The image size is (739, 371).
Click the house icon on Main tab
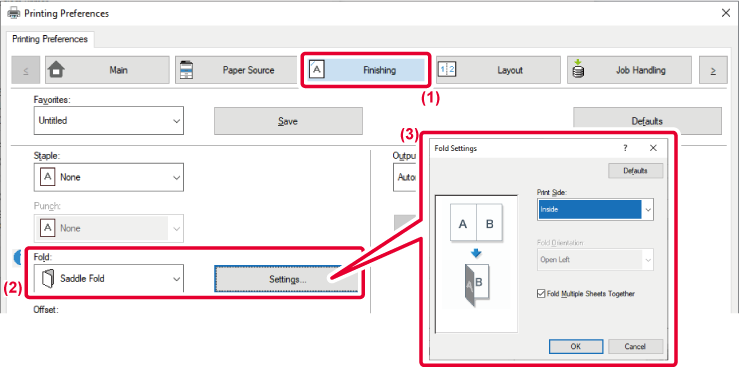coord(57,70)
